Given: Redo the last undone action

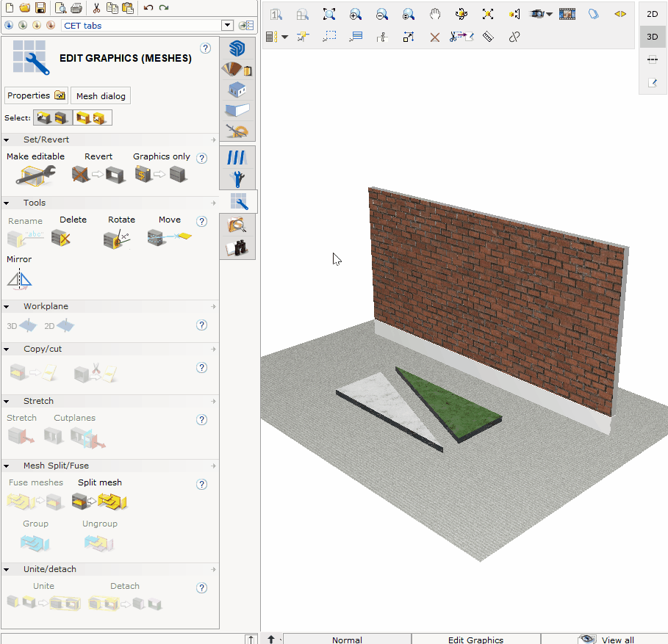Looking at the screenshot, I should [x=164, y=7].
